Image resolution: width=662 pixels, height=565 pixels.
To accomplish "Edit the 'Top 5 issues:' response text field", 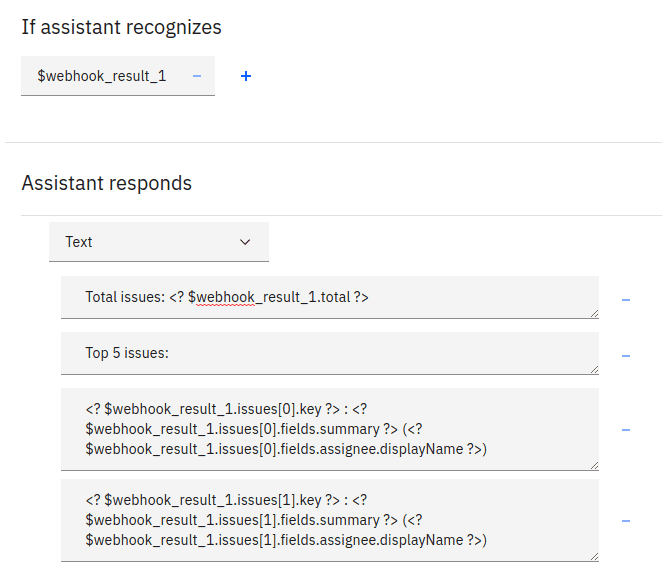I will [330, 353].
